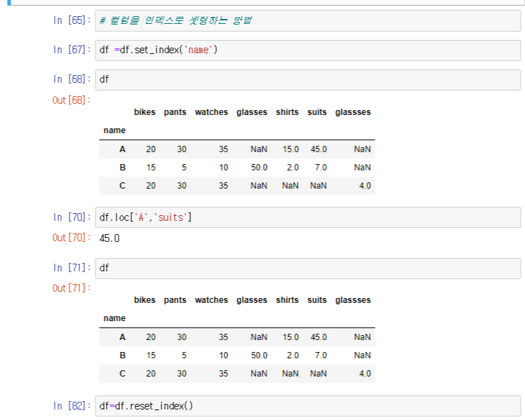This screenshot has width=525, height=420.
Task: Click row B index in Out[71] table
Action: click(123, 355)
